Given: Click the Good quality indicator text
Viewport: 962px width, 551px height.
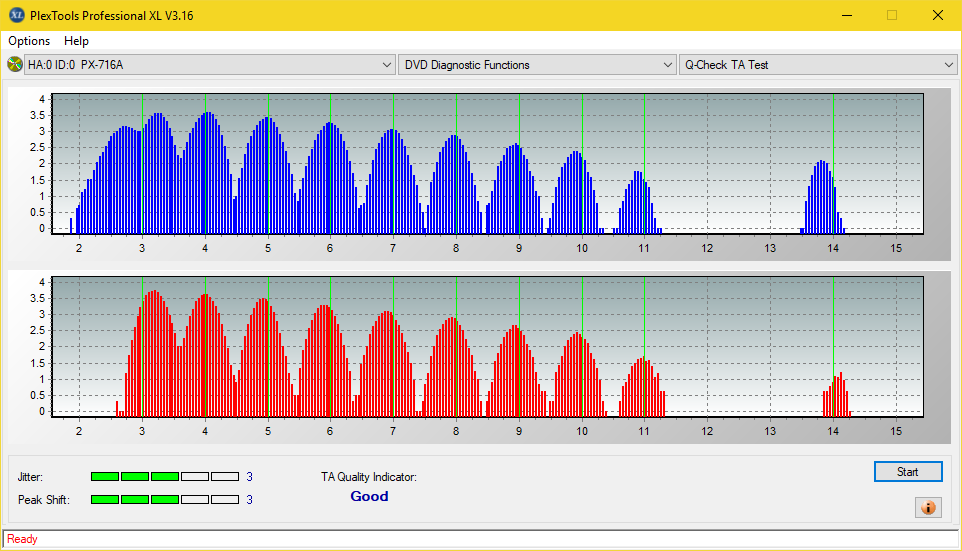Looking at the screenshot, I should [x=369, y=496].
